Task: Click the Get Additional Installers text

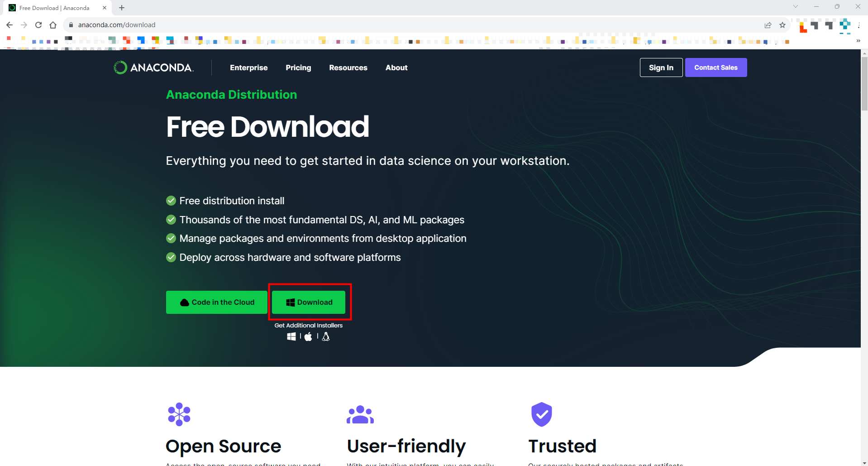Action: (x=309, y=325)
